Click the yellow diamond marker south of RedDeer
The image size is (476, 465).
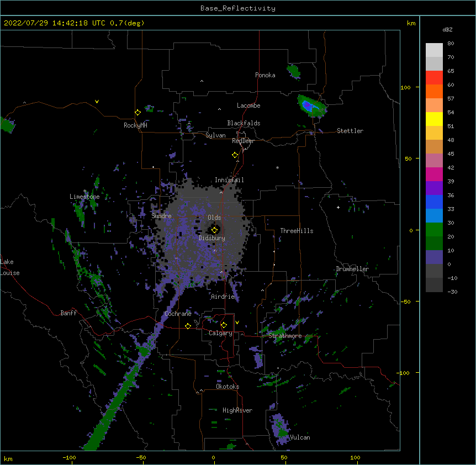click(x=235, y=155)
